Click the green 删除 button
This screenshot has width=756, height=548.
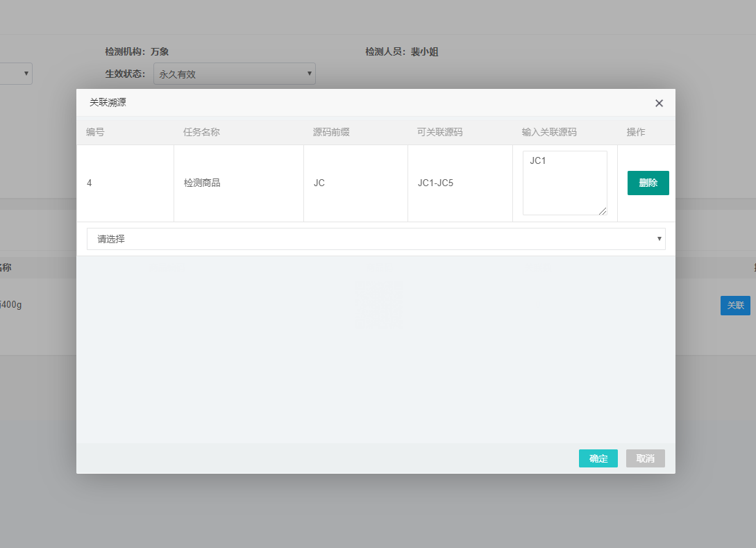pyautogui.click(x=648, y=183)
